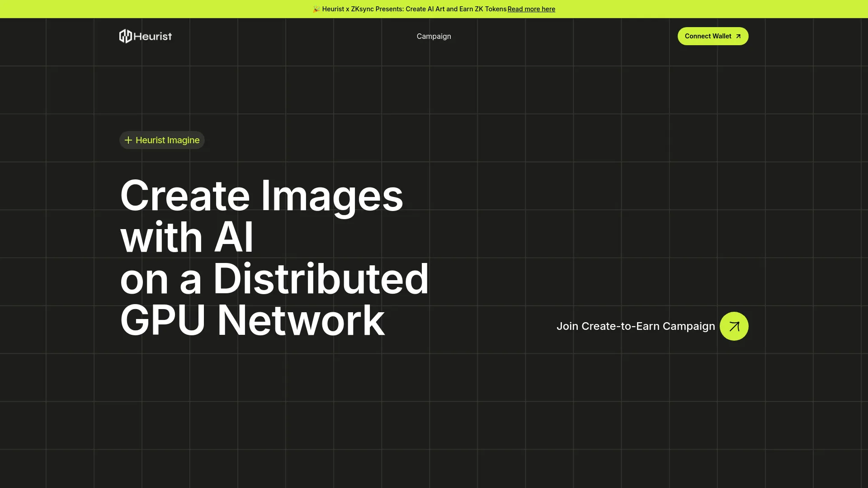Click the upward-right arrow beside Connect Wallet text
Screen dimensions: 868x488
[738, 36]
